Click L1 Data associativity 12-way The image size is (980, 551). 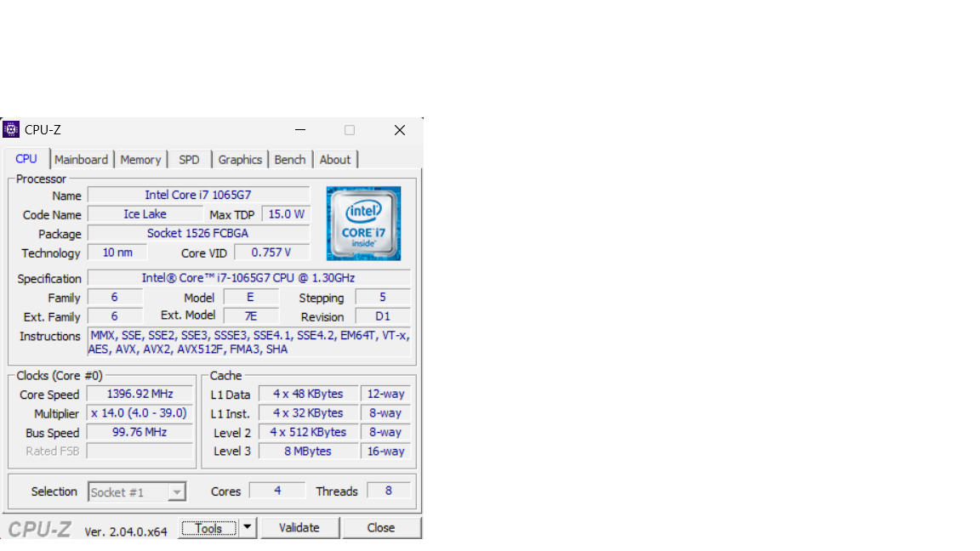tap(385, 395)
